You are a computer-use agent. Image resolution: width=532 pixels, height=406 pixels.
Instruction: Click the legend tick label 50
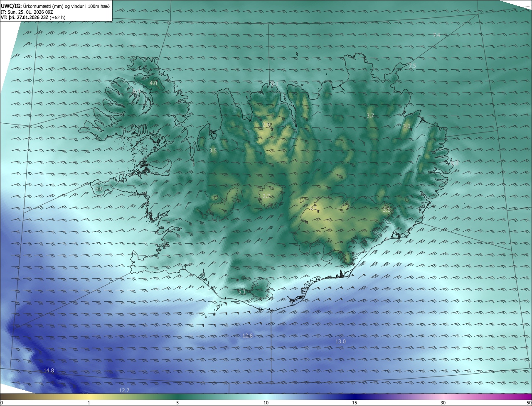(529, 403)
